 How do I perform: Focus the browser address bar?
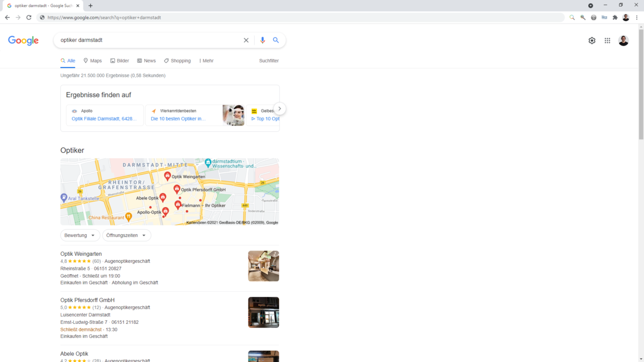point(301,17)
